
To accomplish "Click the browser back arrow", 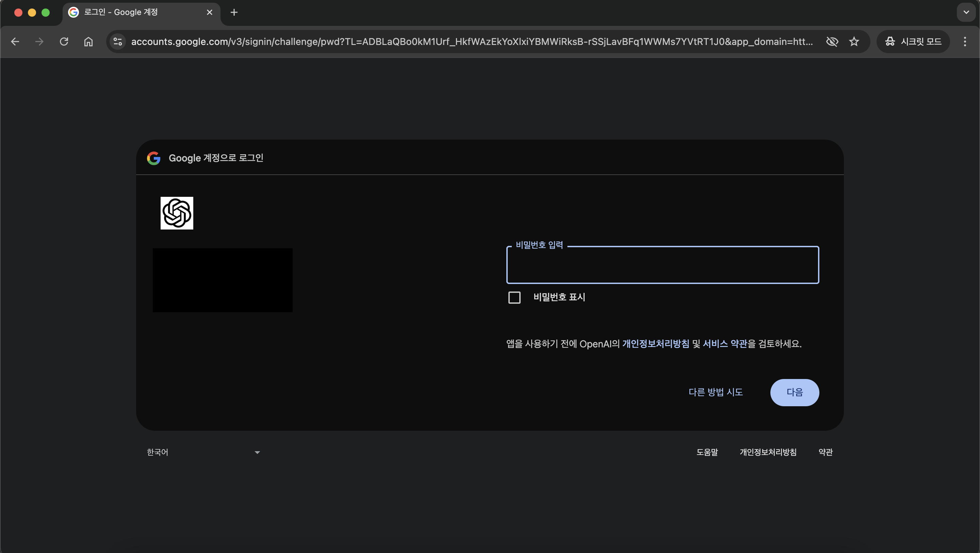I will [x=15, y=42].
